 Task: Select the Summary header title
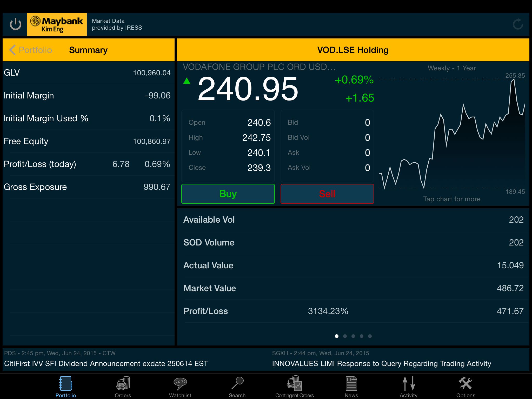click(88, 50)
